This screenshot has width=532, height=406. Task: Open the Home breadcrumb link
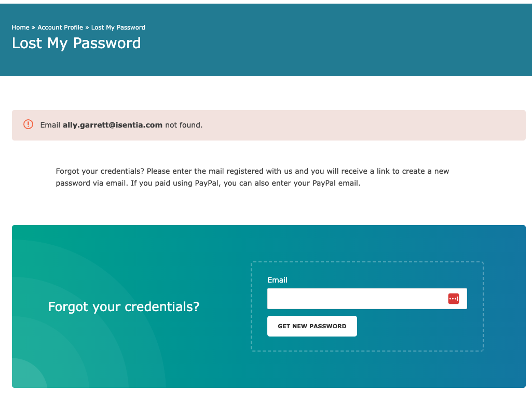(20, 27)
